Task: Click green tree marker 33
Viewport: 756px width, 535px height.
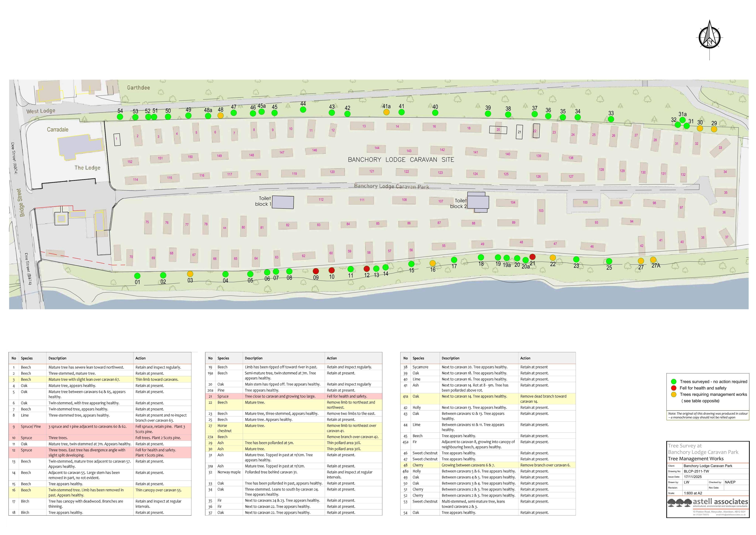Action: [611, 119]
